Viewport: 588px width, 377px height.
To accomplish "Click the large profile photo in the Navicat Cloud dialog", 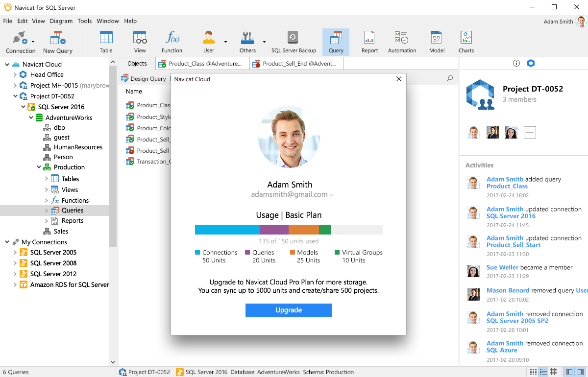I will tap(289, 138).
